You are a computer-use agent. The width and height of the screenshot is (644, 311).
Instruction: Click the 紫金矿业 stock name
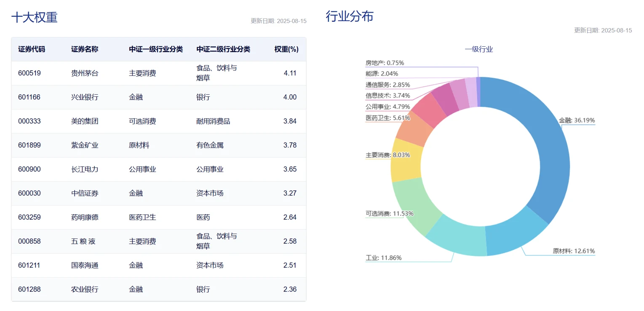[x=85, y=145]
